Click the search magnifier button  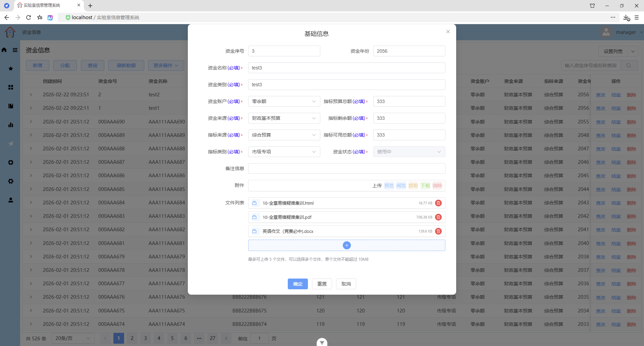(x=629, y=65)
